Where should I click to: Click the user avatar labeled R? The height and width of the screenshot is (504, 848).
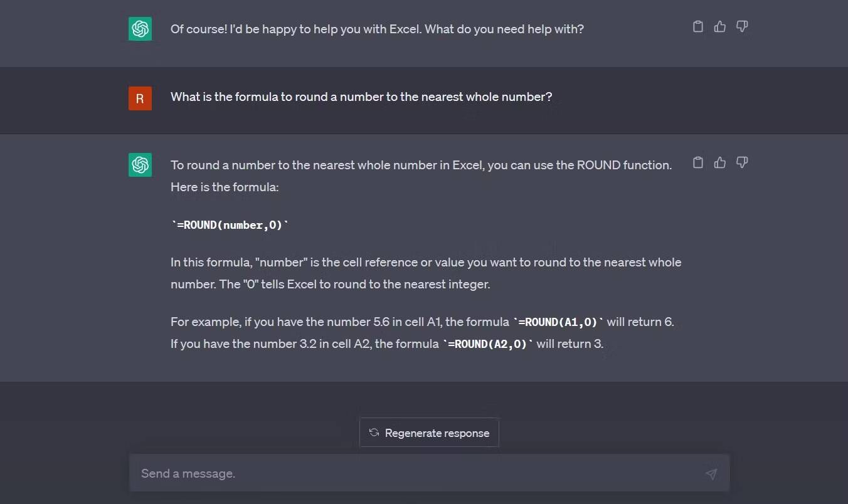[140, 98]
